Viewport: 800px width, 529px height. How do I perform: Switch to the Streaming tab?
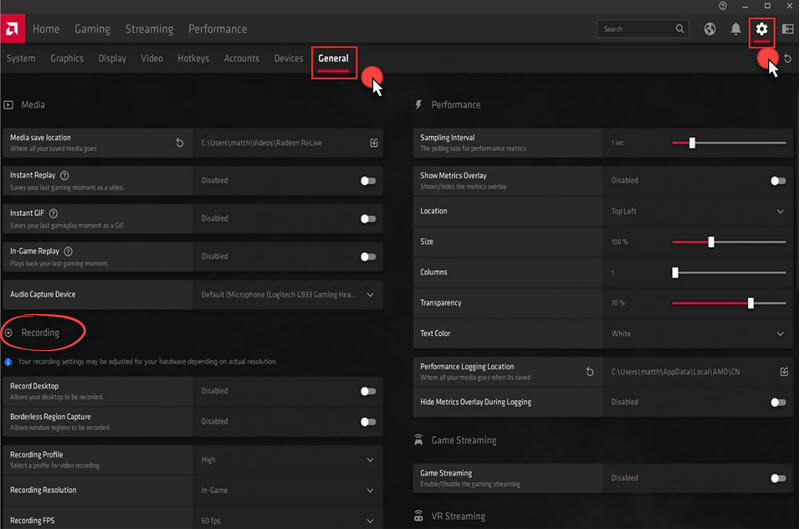149,29
